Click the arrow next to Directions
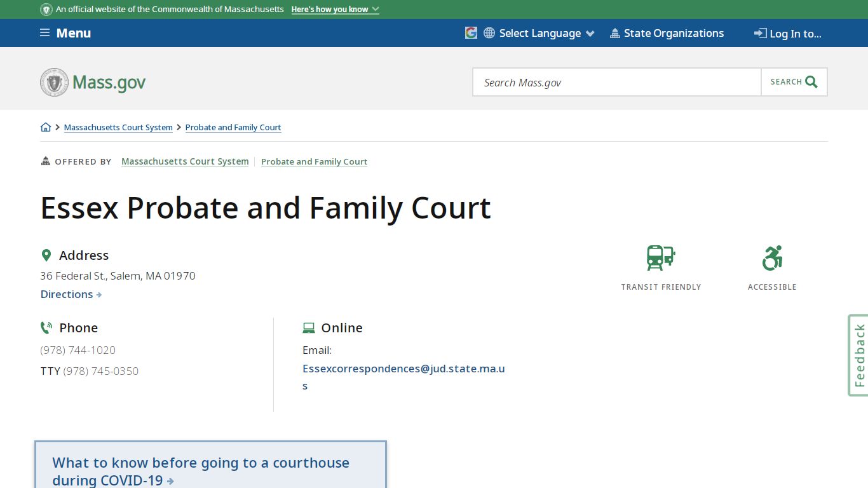Viewport: 868px width, 488px height. [99, 295]
